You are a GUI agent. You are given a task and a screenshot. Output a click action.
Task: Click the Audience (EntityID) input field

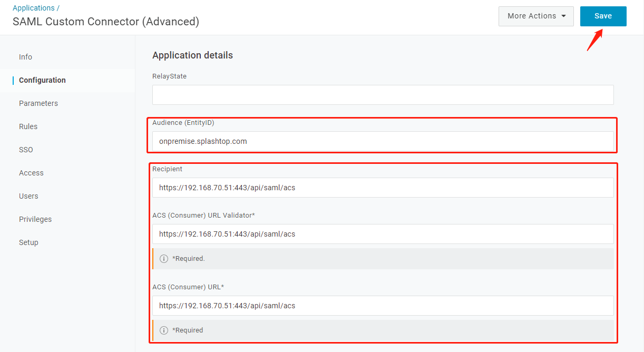383,141
